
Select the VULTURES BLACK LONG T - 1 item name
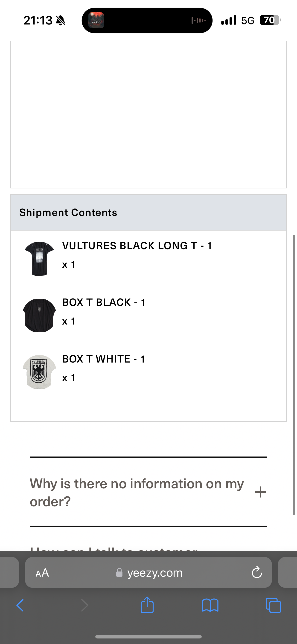tap(137, 246)
